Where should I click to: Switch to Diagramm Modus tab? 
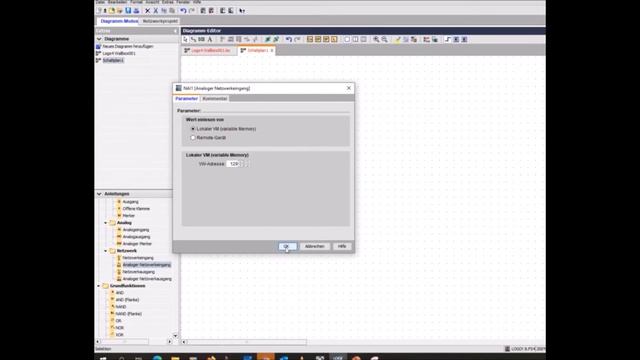(x=119, y=21)
